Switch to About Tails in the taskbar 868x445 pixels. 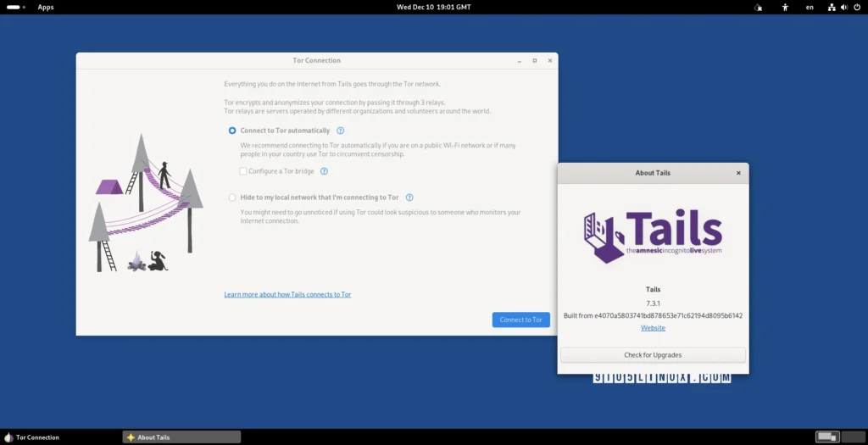(181, 437)
